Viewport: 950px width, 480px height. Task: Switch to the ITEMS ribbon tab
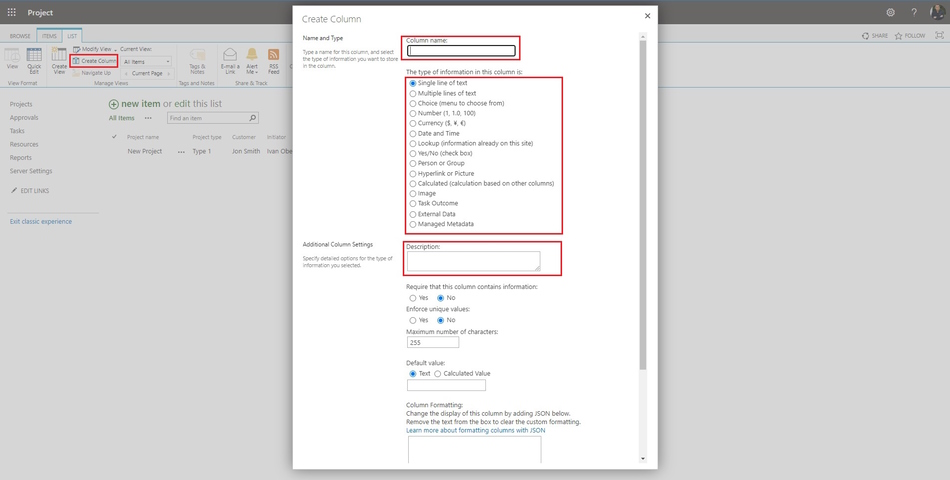49,36
